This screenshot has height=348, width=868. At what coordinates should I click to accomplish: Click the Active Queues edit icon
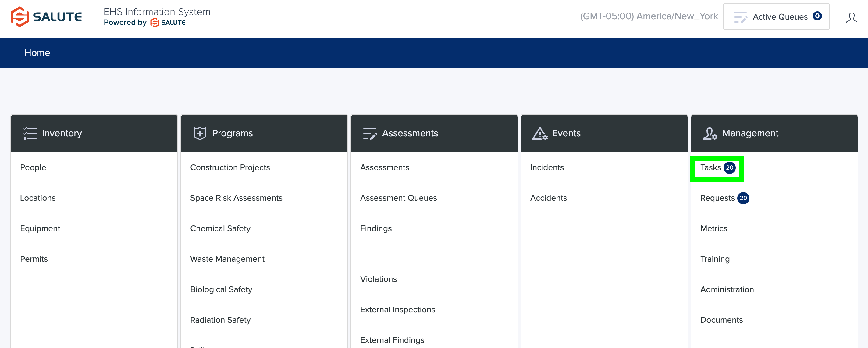click(x=740, y=17)
